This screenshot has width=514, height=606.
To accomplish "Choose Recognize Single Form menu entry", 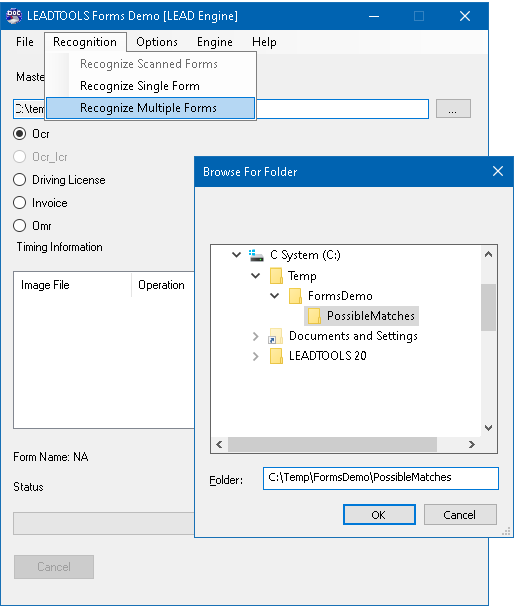I will (151, 86).
